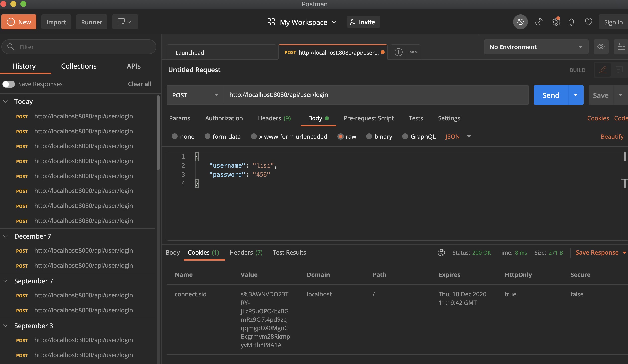628x364 pixels.
Task: Click the three-dots tab options icon
Action: (413, 52)
